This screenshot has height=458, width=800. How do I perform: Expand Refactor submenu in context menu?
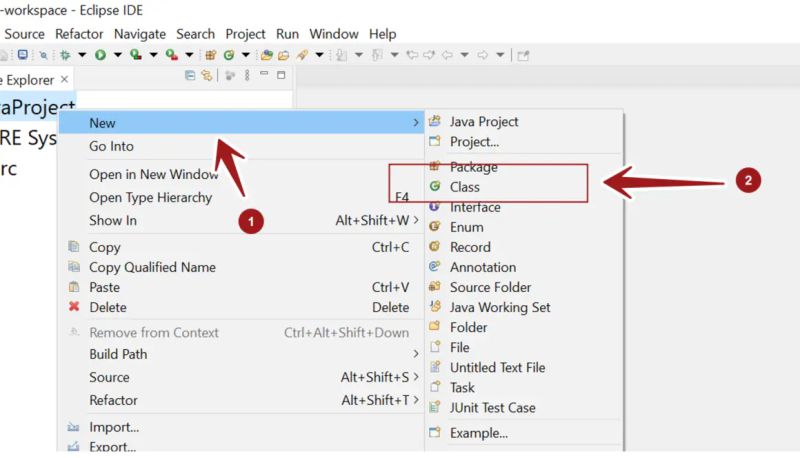pos(241,400)
